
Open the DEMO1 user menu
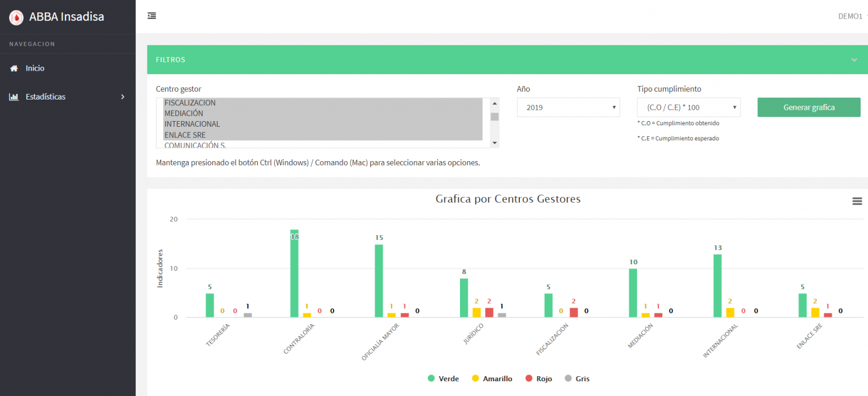click(852, 16)
